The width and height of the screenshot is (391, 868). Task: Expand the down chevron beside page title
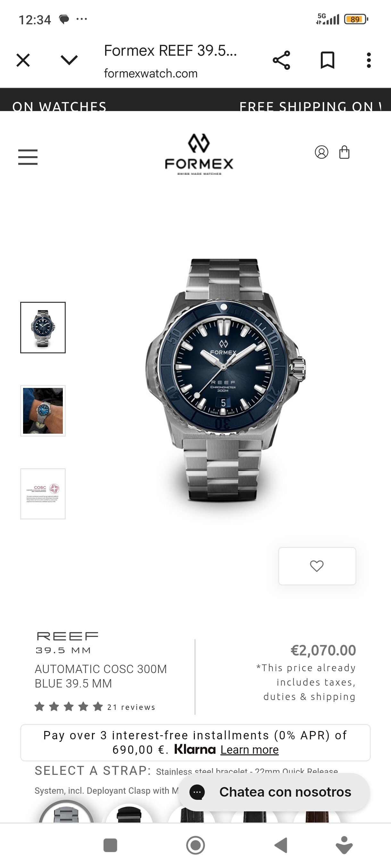(69, 60)
